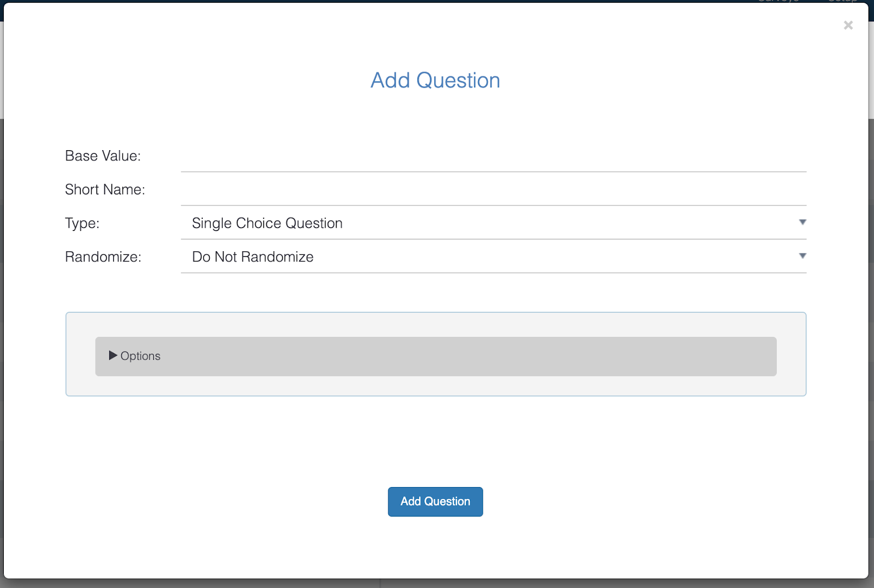The width and height of the screenshot is (874, 588).
Task: Click the Randomize dropdown arrow icon
Action: point(802,256)
